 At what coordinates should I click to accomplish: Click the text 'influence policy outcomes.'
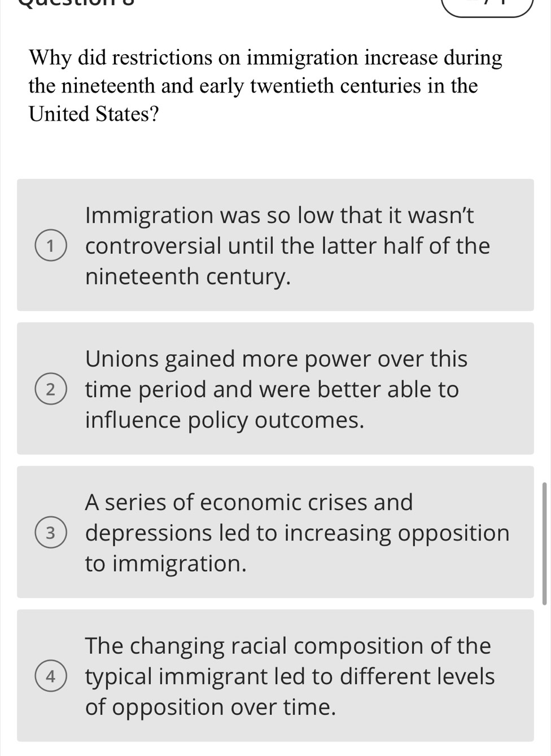tap(225, 420)
